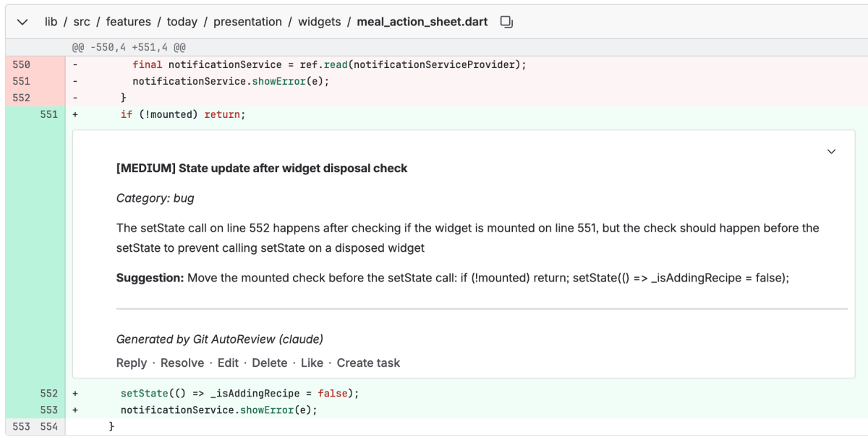Navigate to the presentation breadcrumb

(x=248, y=22)
